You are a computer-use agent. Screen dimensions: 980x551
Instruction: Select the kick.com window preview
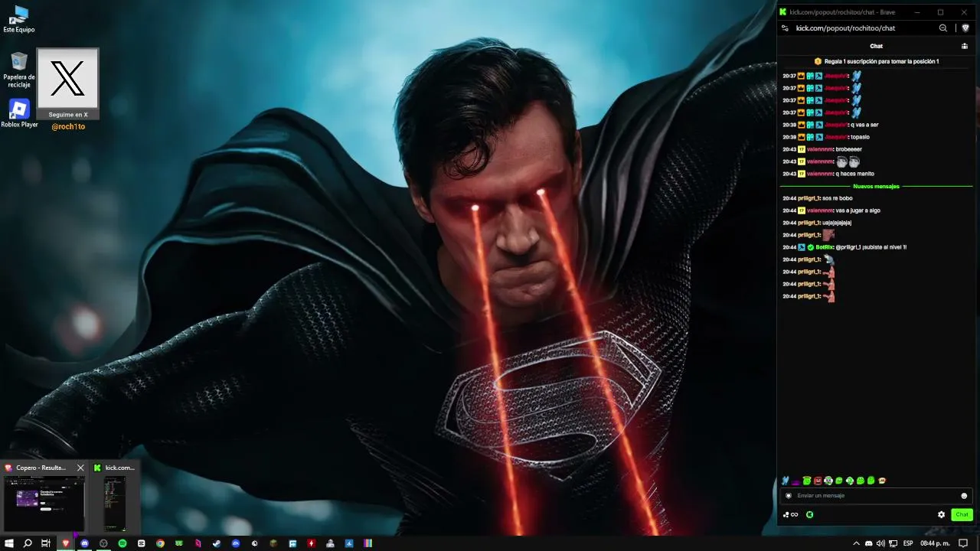pos(115,496)
